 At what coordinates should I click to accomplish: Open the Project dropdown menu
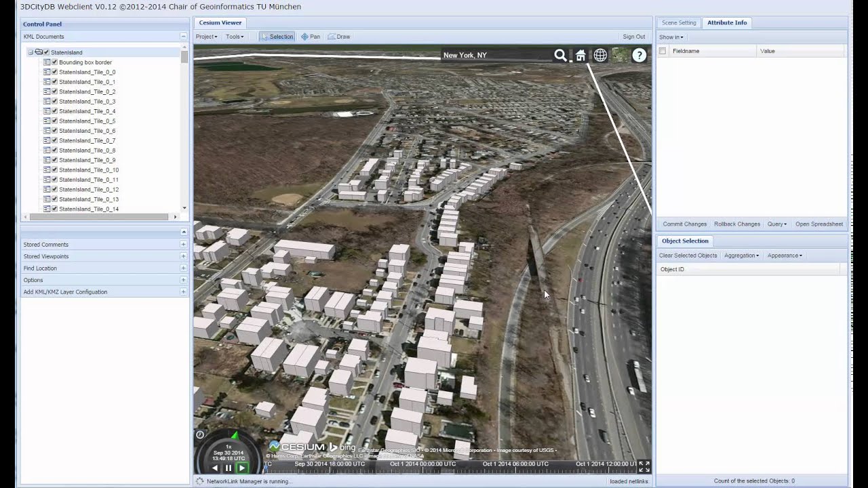(207, 37)
